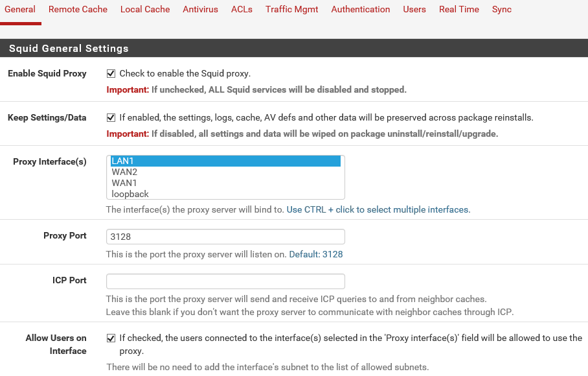Switch to the Users tab
Screen dimensions: 588x376
click(414, 9)
